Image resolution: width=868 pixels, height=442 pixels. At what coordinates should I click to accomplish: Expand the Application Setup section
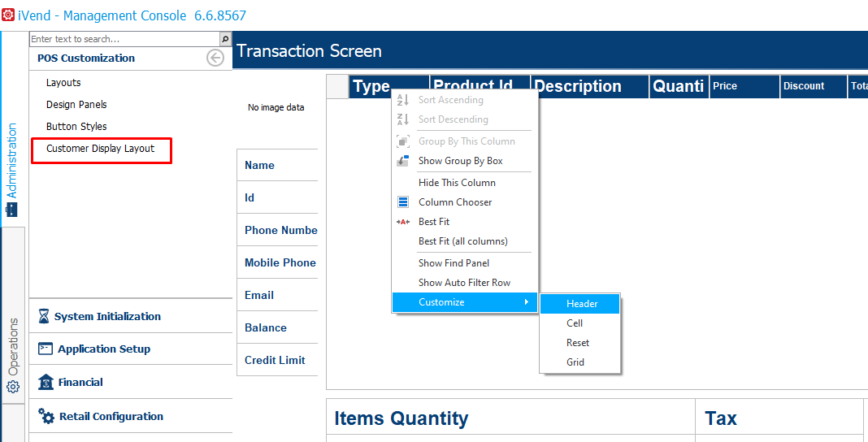(131, 349)
